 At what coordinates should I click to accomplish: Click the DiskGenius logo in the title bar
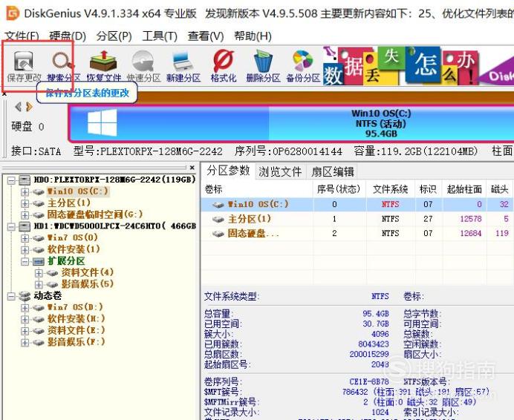[x=13, y=13]
